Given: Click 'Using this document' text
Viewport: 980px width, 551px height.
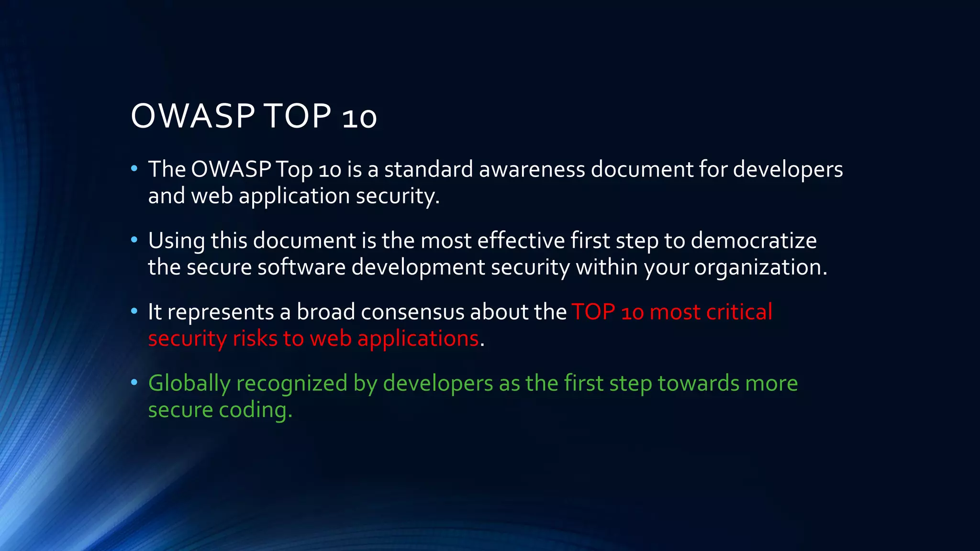Looking at the screenshot, I should (252, 241).
